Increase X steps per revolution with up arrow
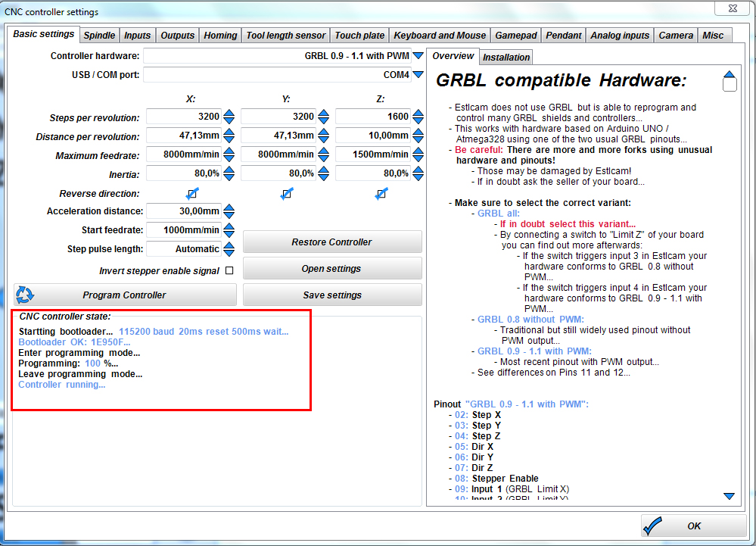Screen dimensions: 756x546 229,113
